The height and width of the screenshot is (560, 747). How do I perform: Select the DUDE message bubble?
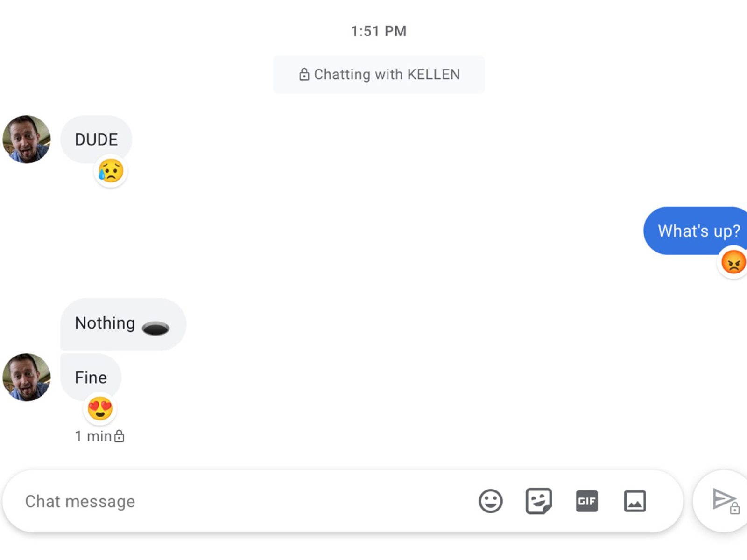point(96,140)
